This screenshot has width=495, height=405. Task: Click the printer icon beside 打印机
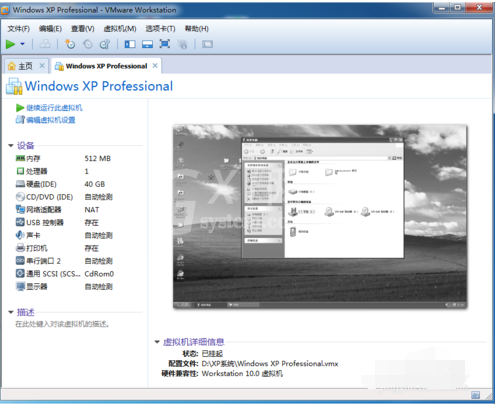tap(20, 248)
